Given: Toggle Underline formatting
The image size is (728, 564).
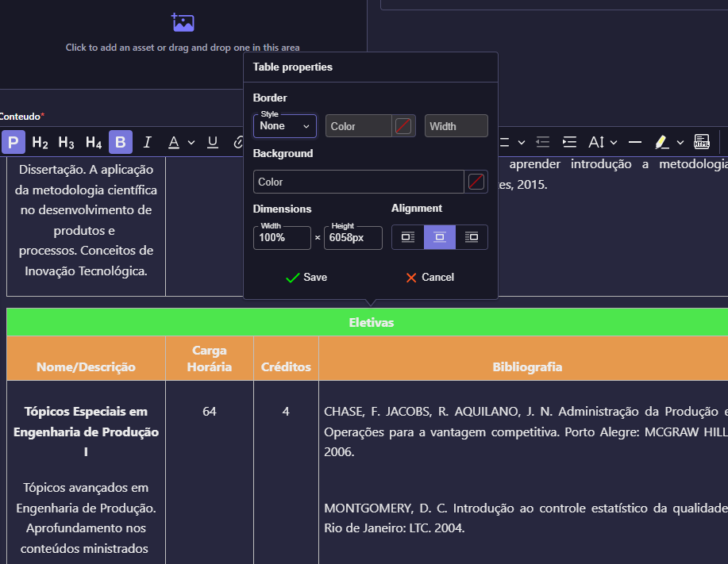Looking at the screenshot, I should click(213, 142).
